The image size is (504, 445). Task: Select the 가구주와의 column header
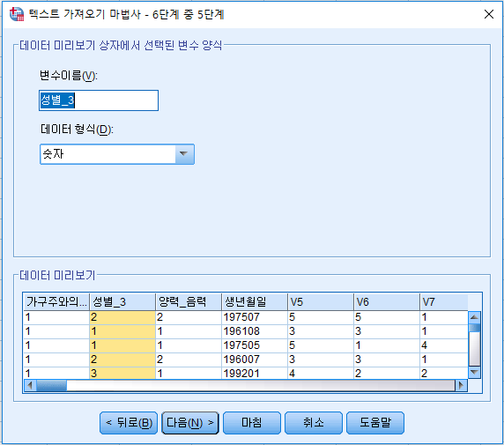56,302
